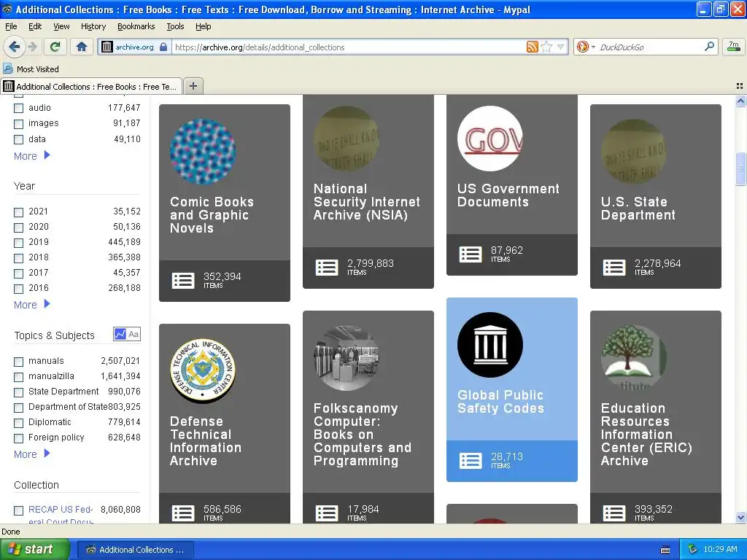Click the 7m download toolbar icon
747x560 pixels.
click(x=734, y=47)
